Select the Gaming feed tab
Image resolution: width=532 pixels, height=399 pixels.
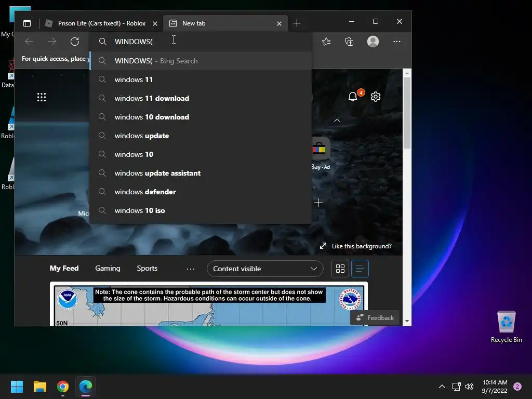point(108,269)
